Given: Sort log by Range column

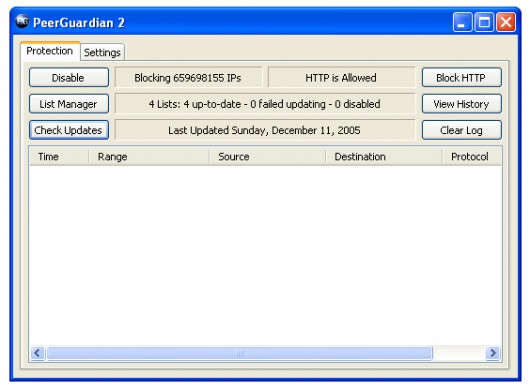Looking at the screenshot, I should coord(149,156).
